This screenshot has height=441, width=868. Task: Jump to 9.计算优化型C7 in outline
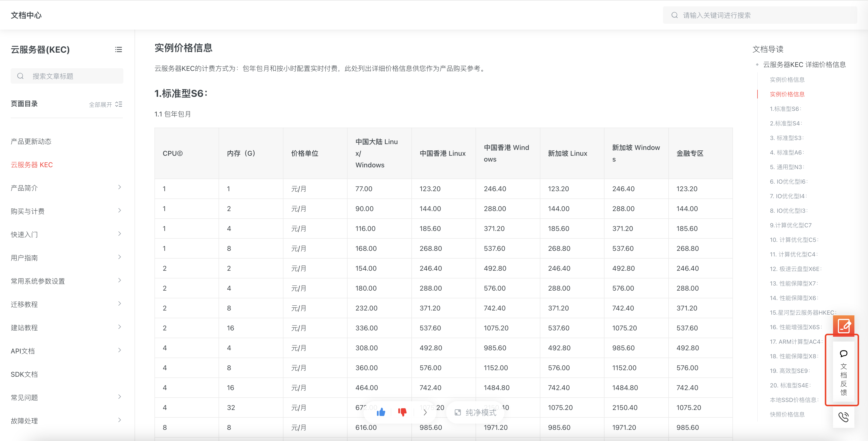click(x=791, y=225)
